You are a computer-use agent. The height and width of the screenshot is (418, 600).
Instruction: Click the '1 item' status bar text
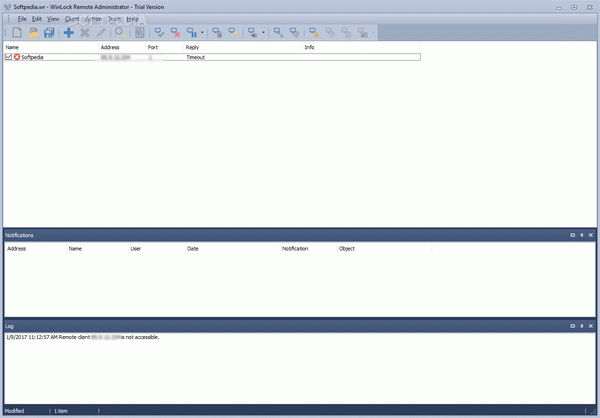(x=61, y=411)
